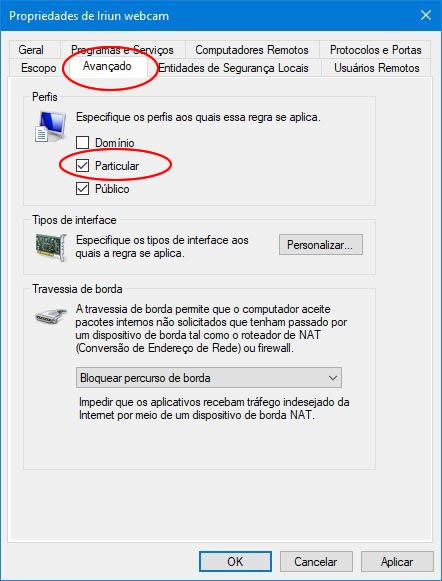Switch to the Escopo tab

point(39,68)
